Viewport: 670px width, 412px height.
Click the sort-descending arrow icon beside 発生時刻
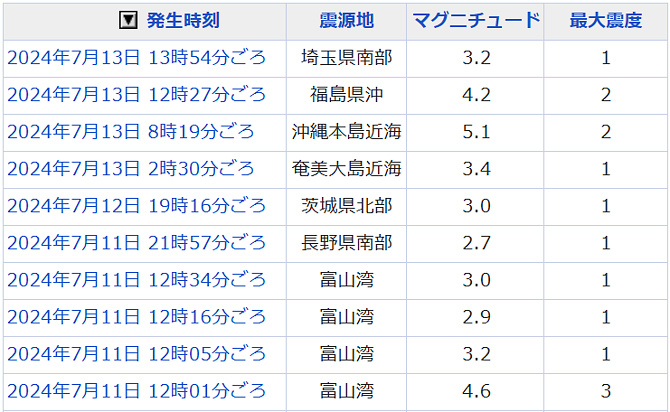[128, 20]
